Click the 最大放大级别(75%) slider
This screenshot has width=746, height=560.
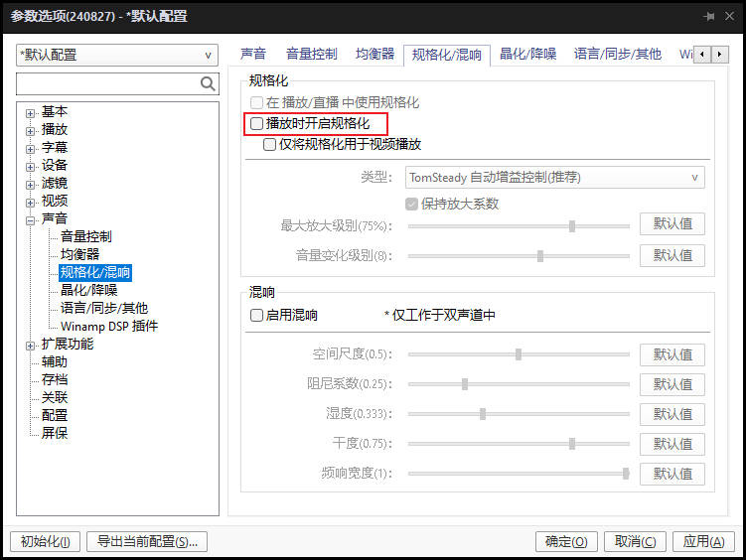tap(519, 226)
